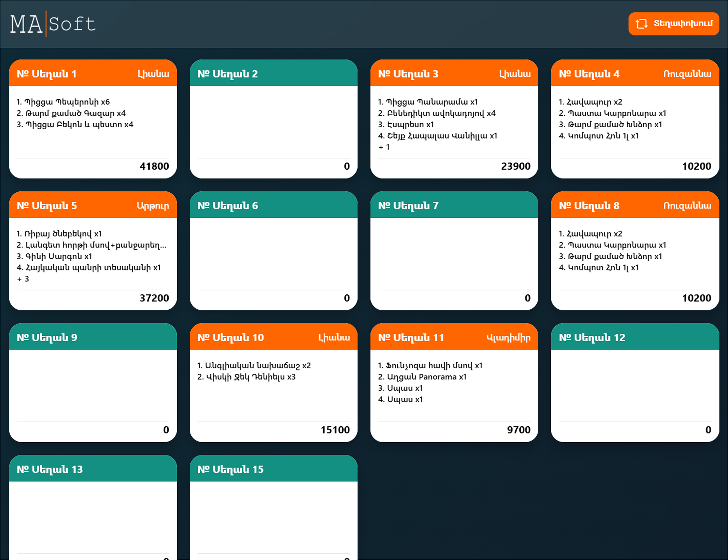Click total 10200 on table 4
The height and width of the screenshot is (560, 728).
tap(697, 166)
